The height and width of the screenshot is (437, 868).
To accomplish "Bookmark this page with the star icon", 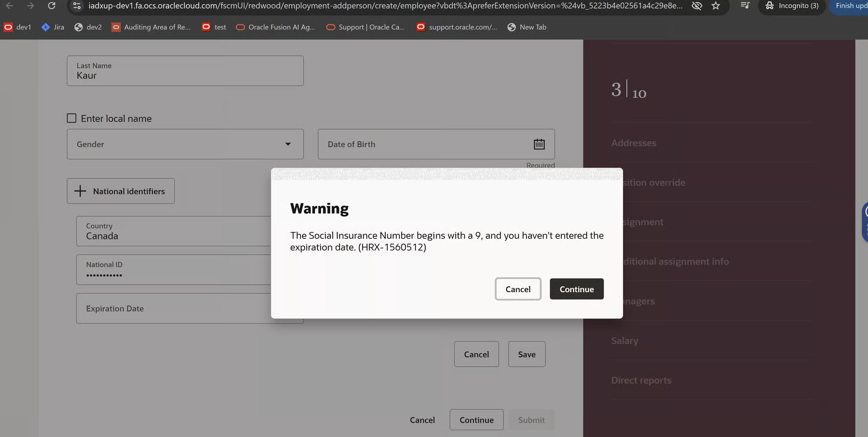I will pyautogui.click(x=716, y=6).
